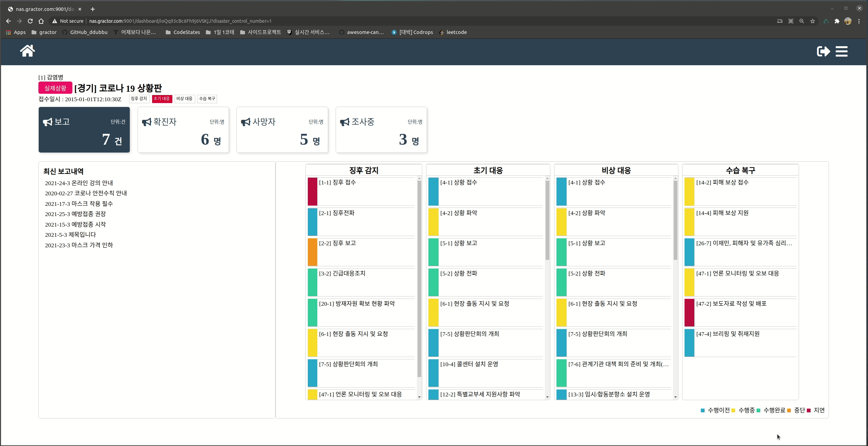Image resolution: width=868 pixels, height=446 pixels.
Task: Open the hamburger menu
Action: click(x=842, y=51)
